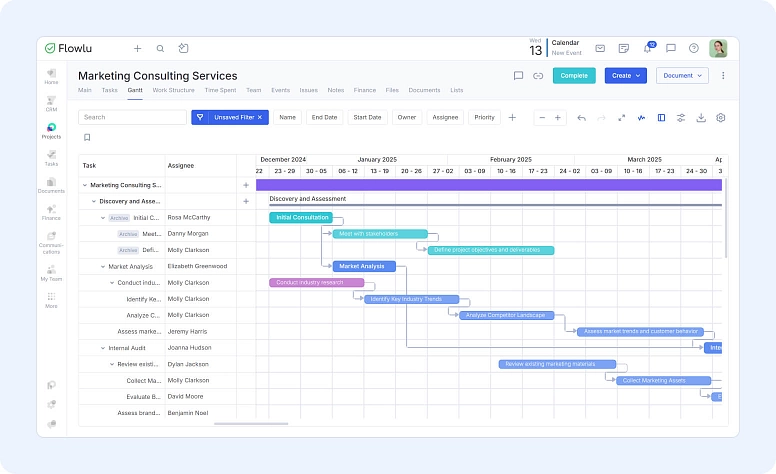Sort by the End Date button
The image size is (776, 474).
(x=324, y=117)
